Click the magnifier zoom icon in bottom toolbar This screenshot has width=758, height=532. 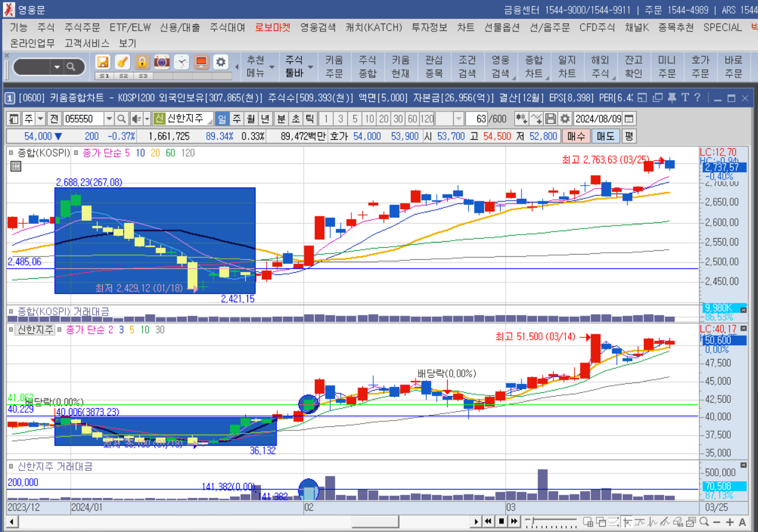[704, 522]
